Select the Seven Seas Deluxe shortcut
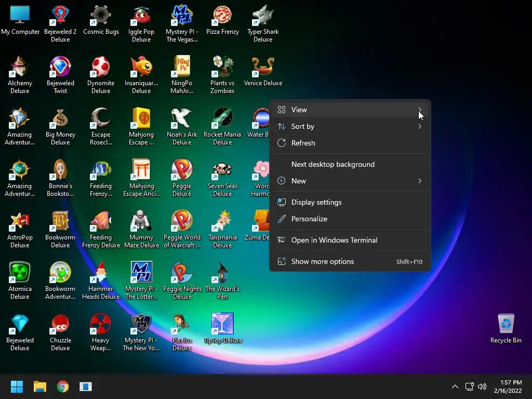Viewport: 532px width, 399px height. pyautogui.click(x=222, y=179)
